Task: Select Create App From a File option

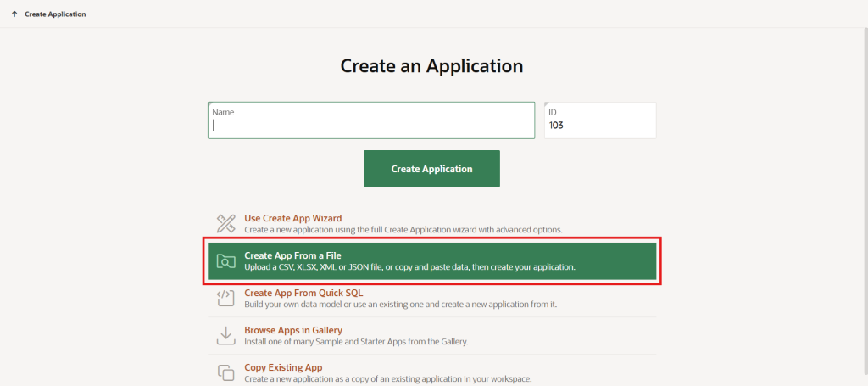Action: pos(432,260)
